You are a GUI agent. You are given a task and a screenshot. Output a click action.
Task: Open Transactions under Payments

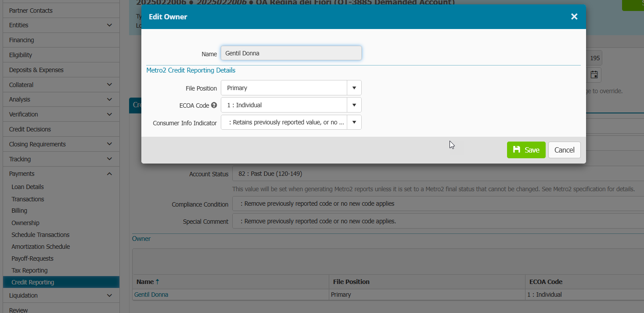tap(28, 199)
